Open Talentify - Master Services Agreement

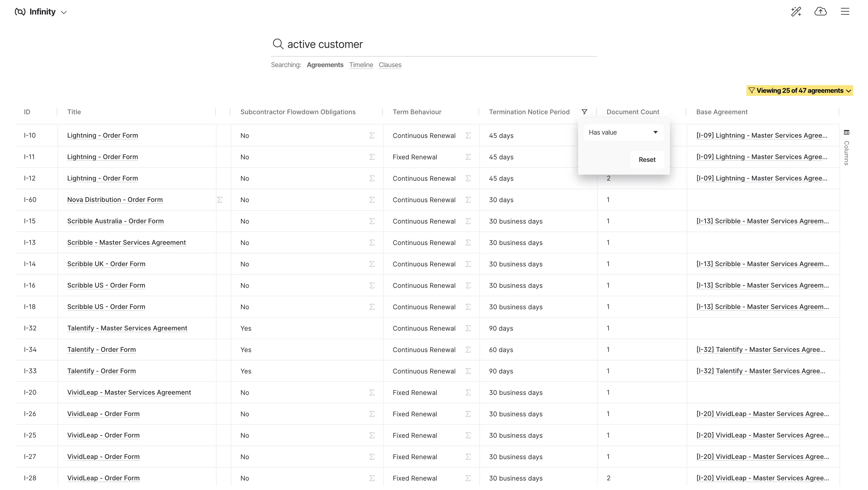(x=127, y=328)
